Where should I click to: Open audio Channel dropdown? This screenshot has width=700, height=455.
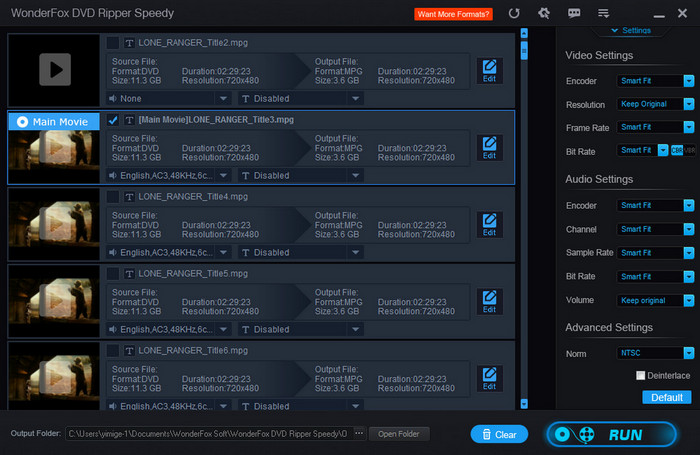(655, 229)
